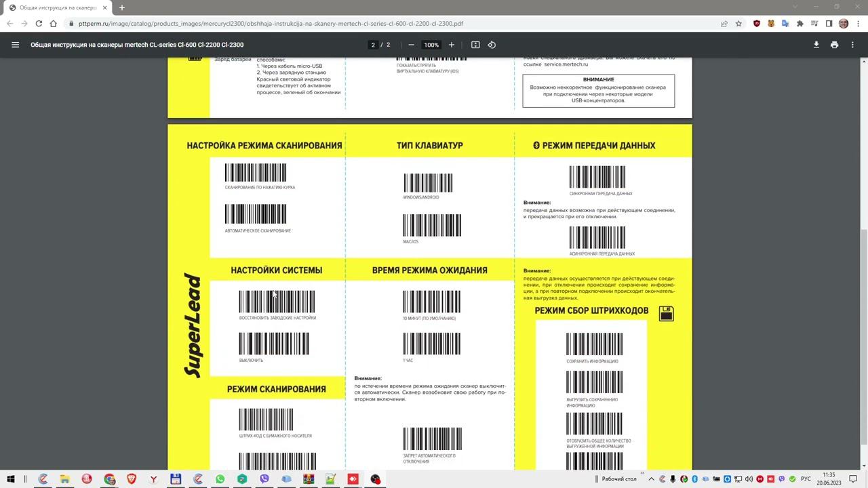Launch Brave browser from the taskbar

click(132, 479)
